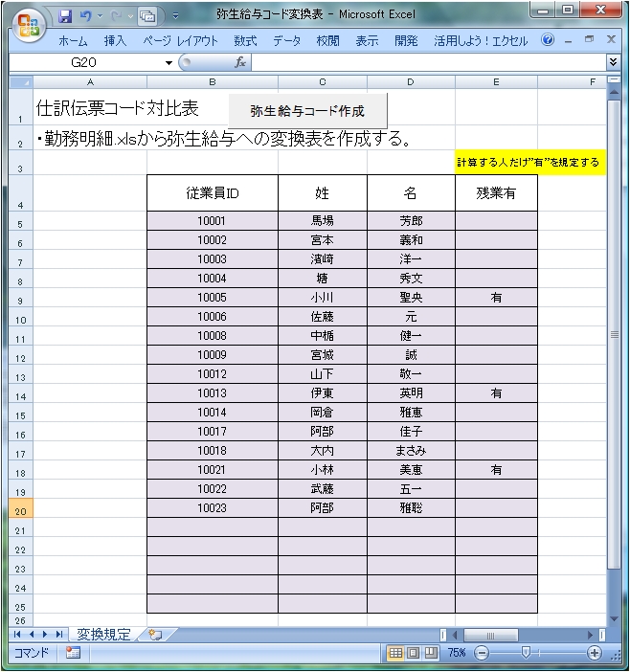Go to the previous sheet tab arrow
630x672 pixels.
click(x=32, y=635)
